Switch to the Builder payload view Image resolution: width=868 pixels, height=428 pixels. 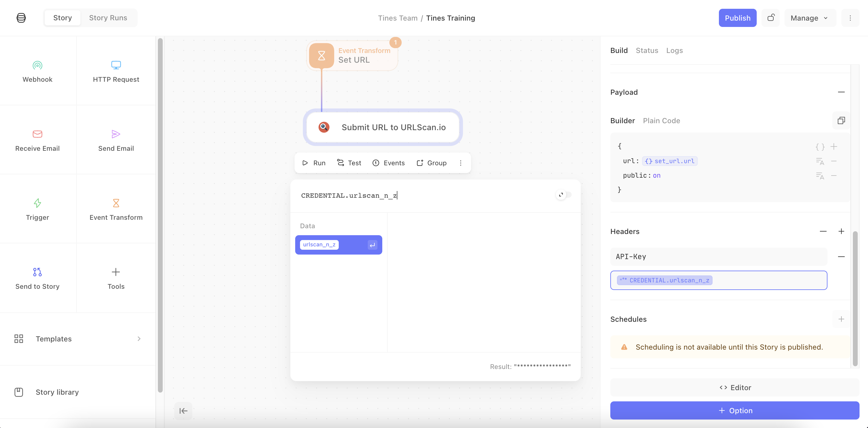[x=622, y=121]
